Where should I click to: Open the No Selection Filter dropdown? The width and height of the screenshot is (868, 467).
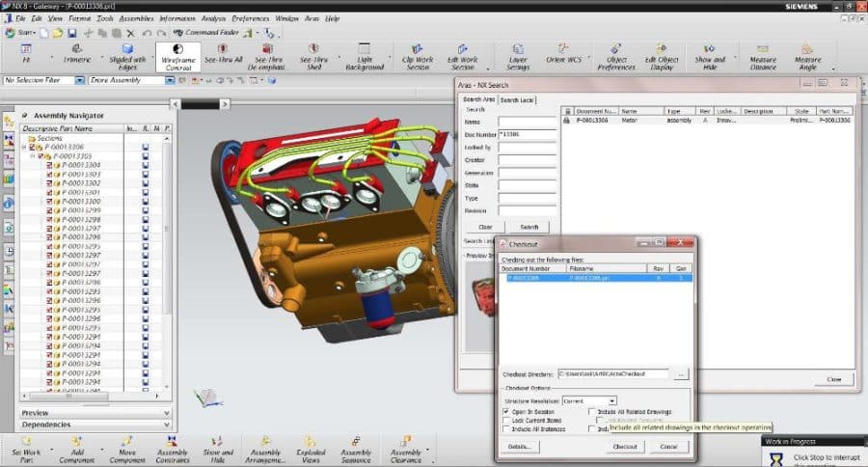click(80, 80)
